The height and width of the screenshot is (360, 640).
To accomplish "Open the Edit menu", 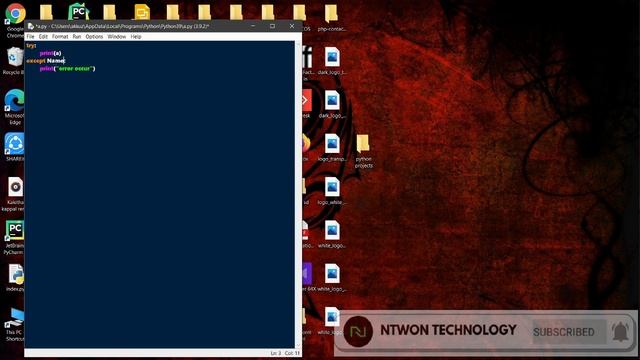I will (43, 37).
